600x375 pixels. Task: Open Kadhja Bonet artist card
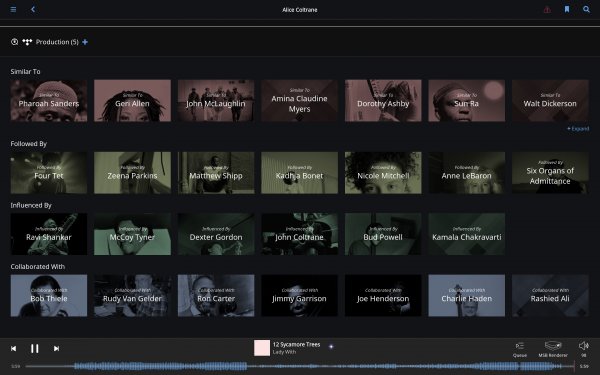coord(299,173)
